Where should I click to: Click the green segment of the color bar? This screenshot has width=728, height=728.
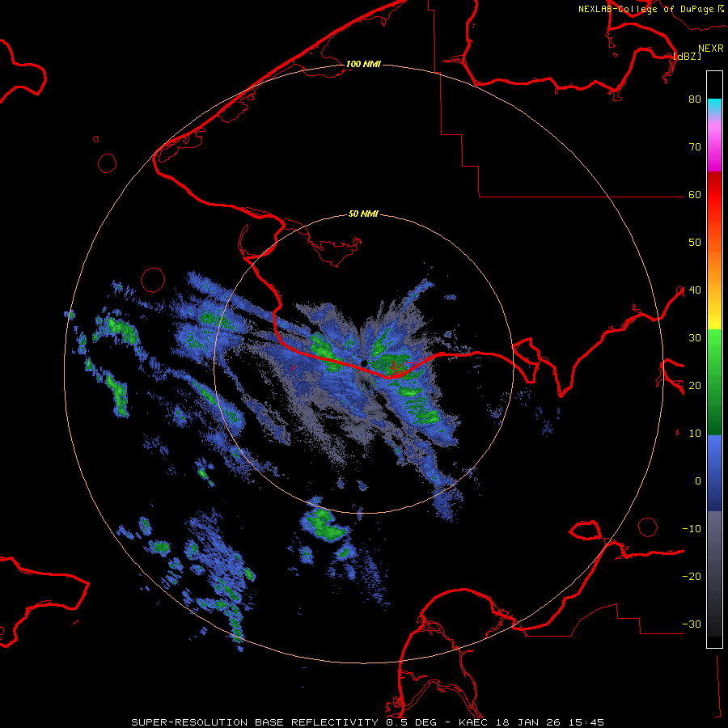714,382
